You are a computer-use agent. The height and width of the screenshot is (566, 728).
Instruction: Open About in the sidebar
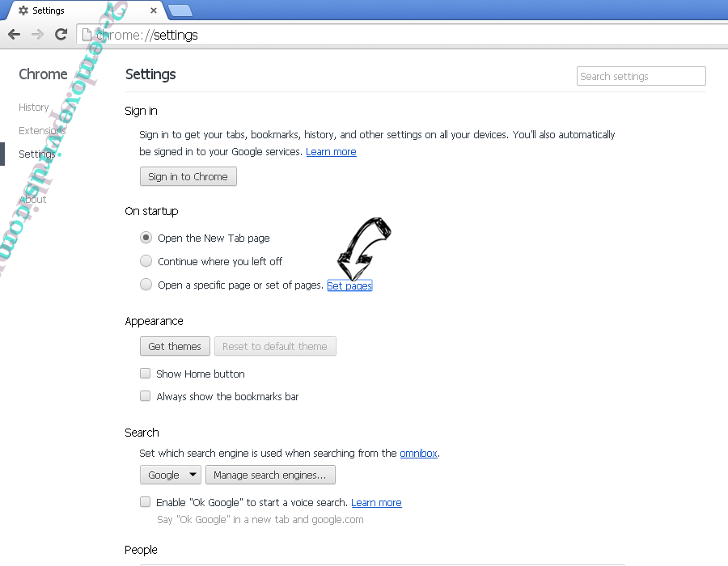tap(32, 200)
